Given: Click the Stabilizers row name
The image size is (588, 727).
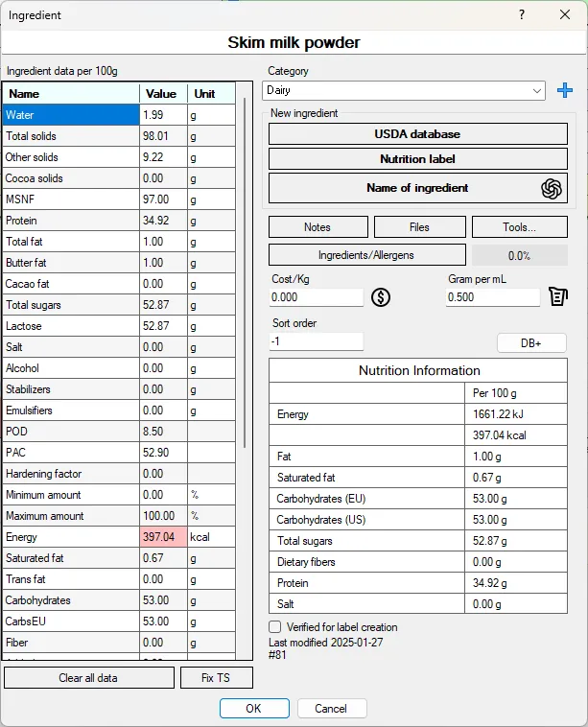Looking at the screenshot, I should pyautogui.click(x=71, y=389).
